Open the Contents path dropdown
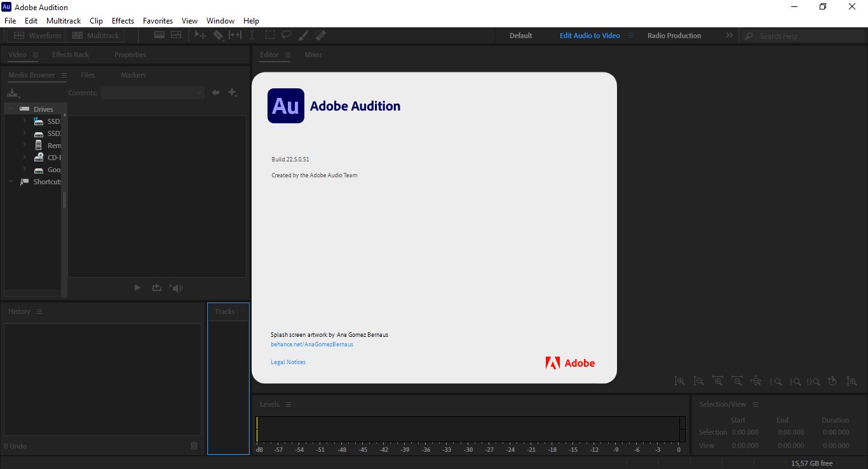This screenshot has width=868, height=469. click(x=153, y=93)
